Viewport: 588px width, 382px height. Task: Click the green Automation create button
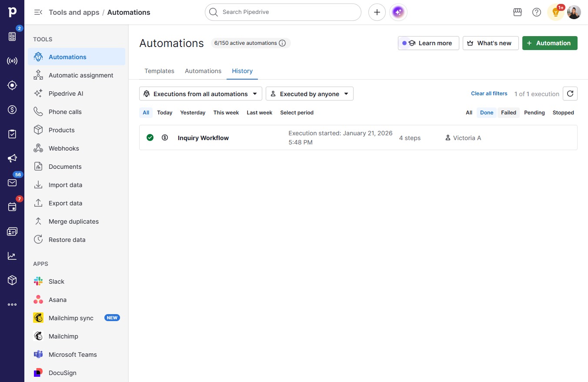coord(550,43)
